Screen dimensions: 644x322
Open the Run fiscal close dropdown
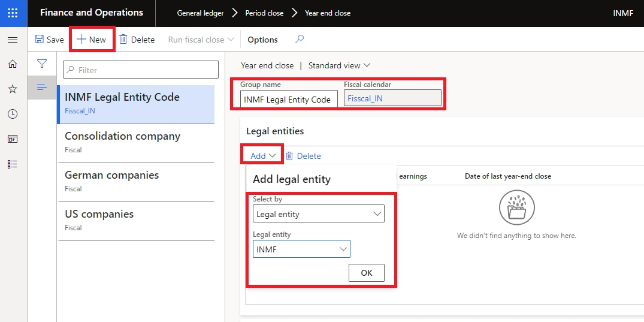pos(201,40)
